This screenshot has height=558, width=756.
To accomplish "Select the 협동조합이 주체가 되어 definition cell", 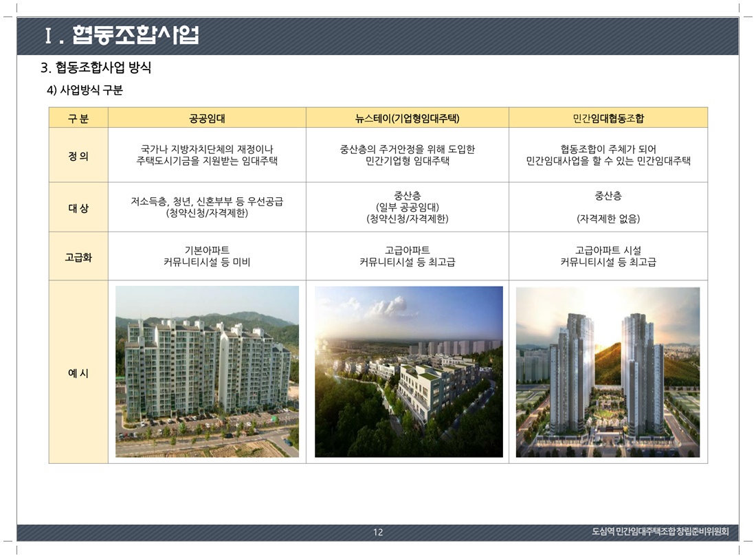I will [x=608, y=155].
